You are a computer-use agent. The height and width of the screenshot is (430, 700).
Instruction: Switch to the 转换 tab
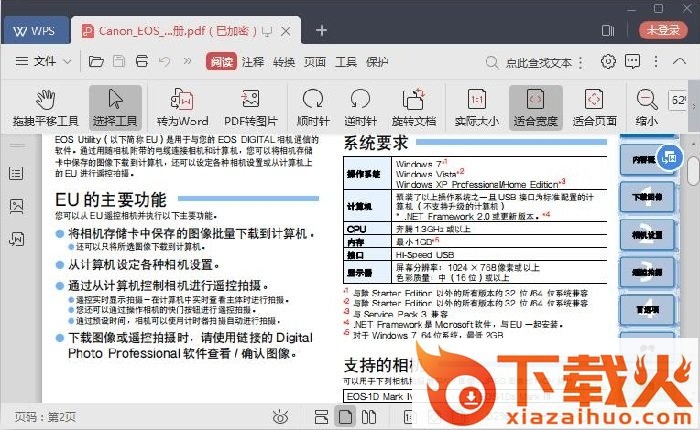(x=284, y=62)
